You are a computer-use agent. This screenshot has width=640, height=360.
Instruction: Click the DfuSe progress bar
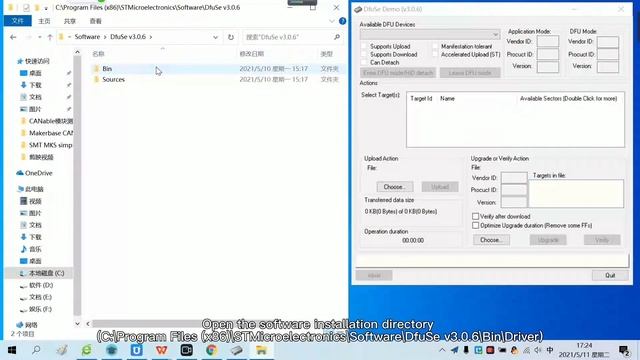click(x=492, y=260)
